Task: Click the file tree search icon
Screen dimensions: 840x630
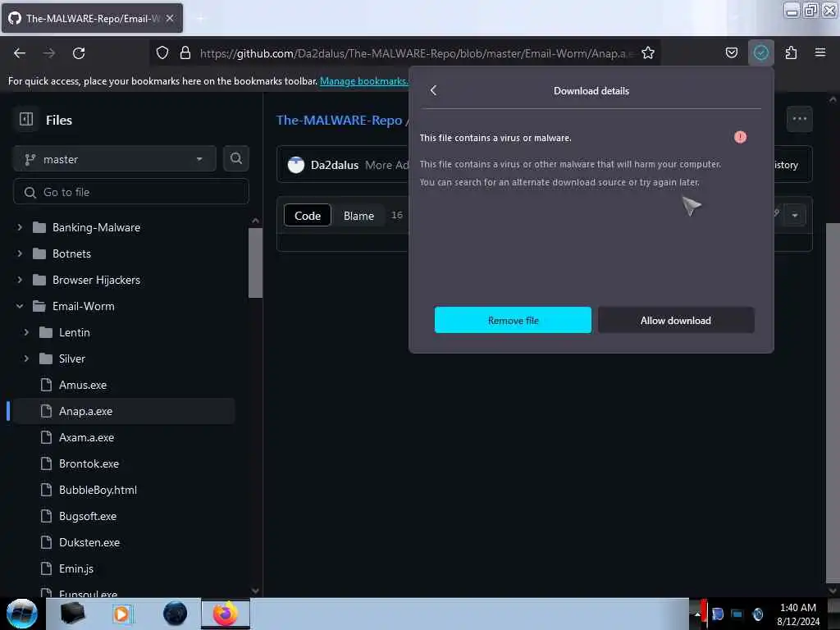Action: tap(235, 158)
